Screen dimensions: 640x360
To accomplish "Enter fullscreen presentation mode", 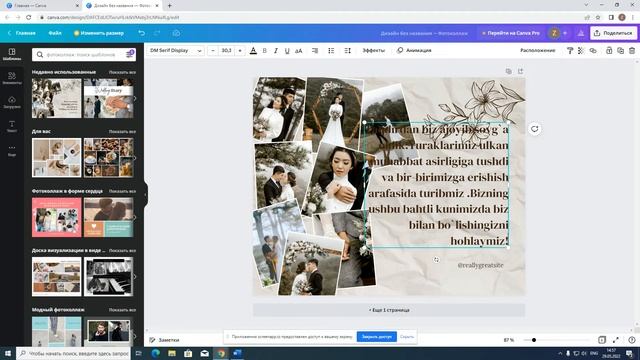I will [616, 340].
